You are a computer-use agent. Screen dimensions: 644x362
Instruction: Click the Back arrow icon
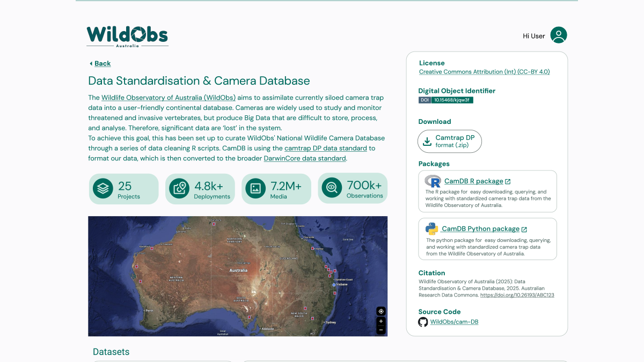point(91,63)
